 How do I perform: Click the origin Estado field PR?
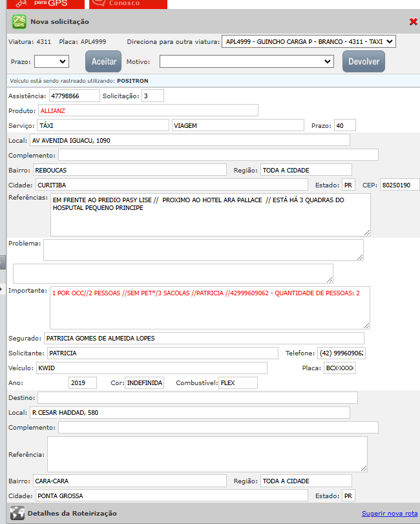tap(348, 185)
